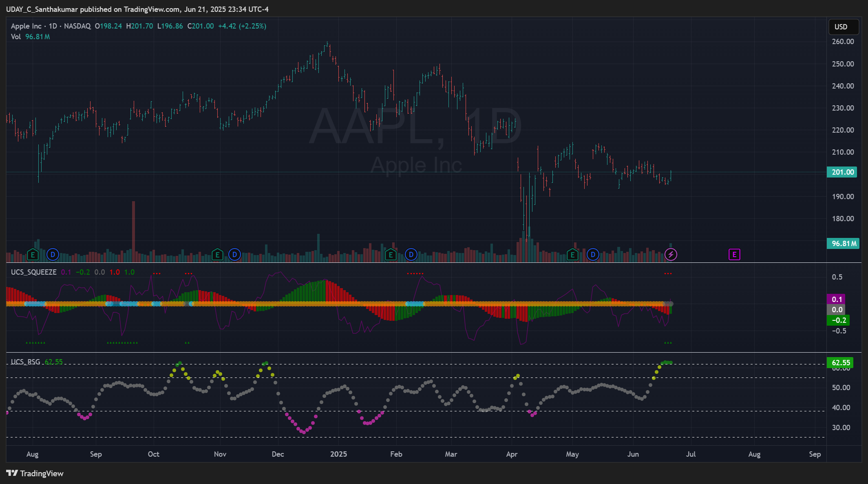
Task: Click the magenta upcoming earnings marker
Action: [734, 255]
